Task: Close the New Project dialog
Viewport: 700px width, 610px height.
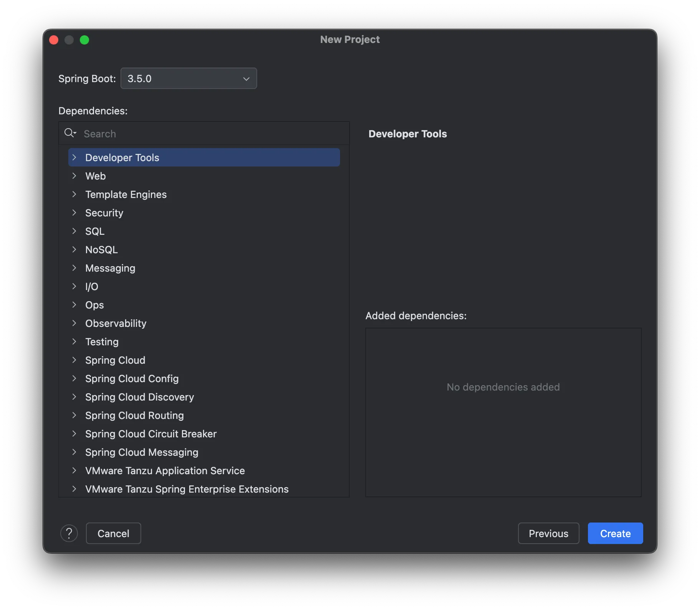Action: coord(54,40)
